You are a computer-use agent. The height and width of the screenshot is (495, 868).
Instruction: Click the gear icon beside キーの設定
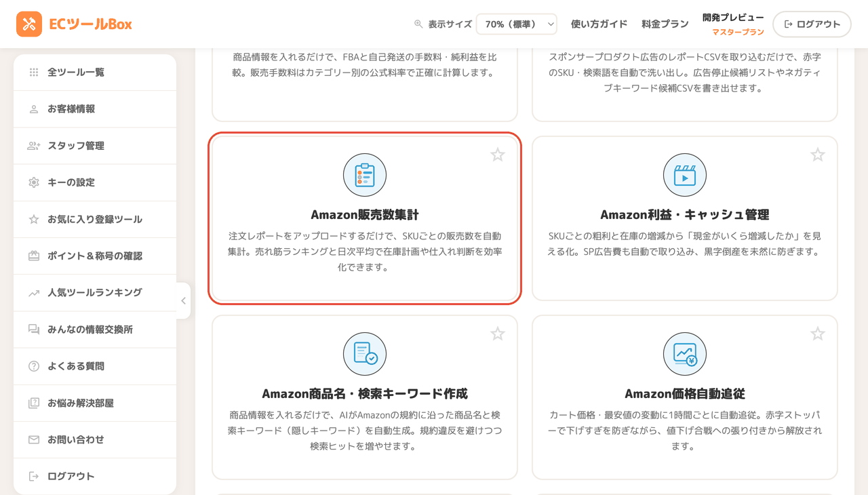point(34,182)
